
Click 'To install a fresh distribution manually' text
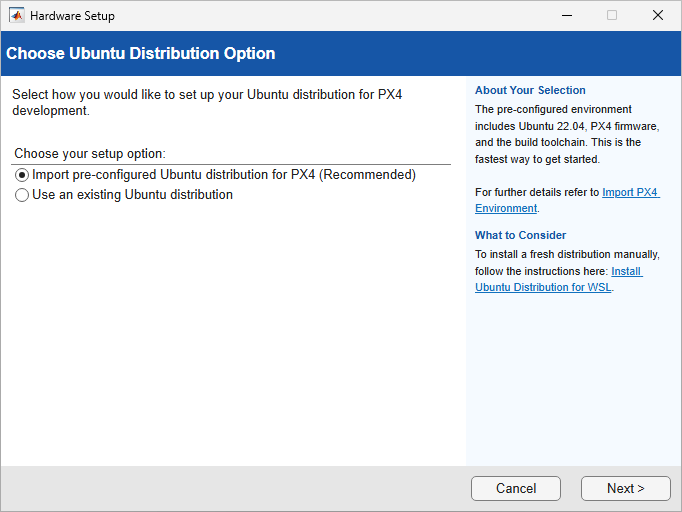point(567,254)
